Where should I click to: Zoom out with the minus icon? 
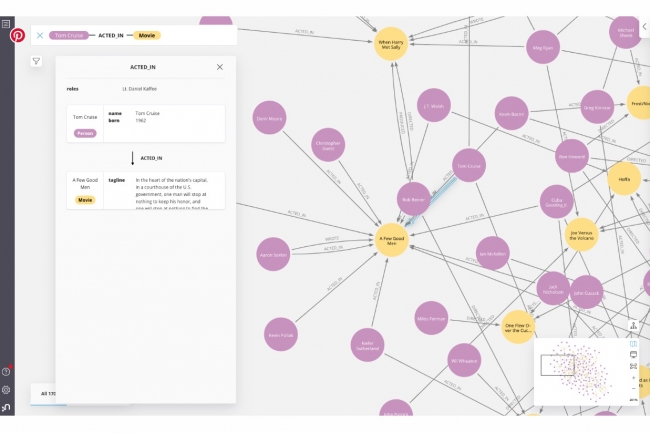pyautogui.click(x=633, y=388)
